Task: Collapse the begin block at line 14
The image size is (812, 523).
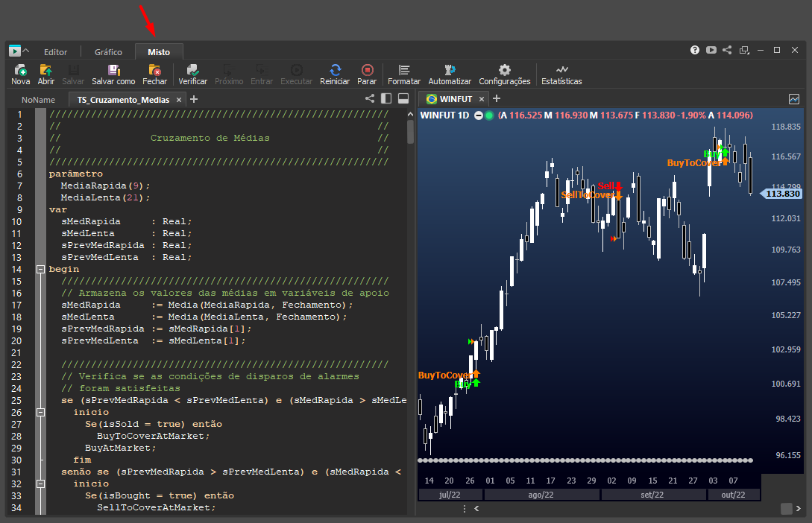Action: 40,269
